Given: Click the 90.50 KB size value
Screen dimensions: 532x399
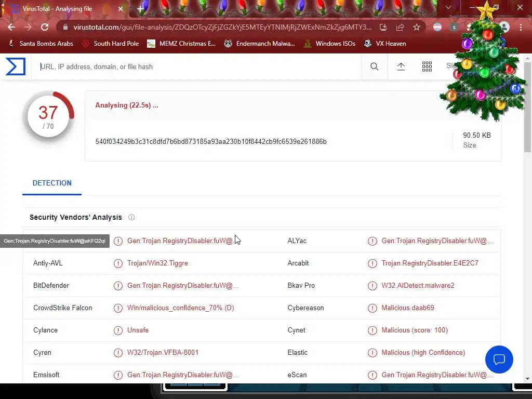Looking at the screenshot, I should pyautogui.click(x=477, y=136).
